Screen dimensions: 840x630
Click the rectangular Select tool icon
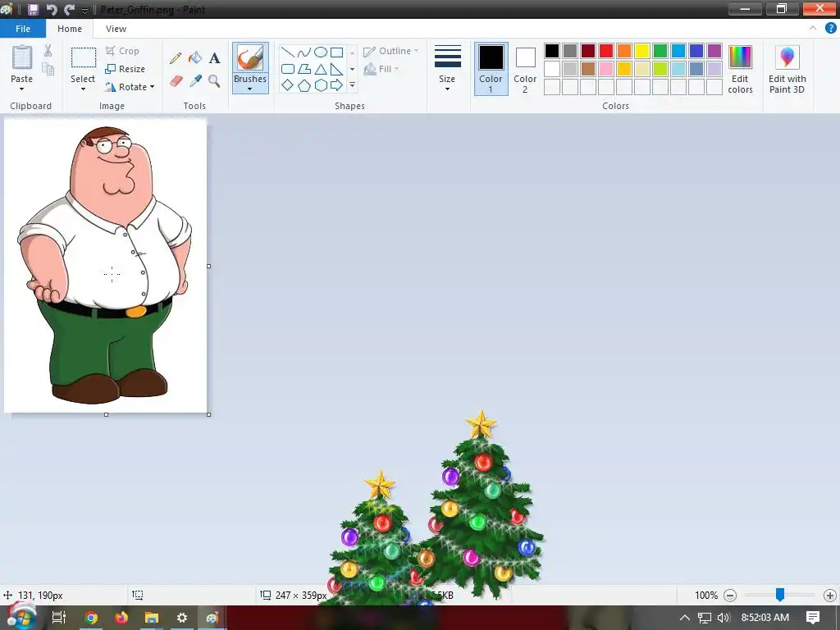click(84, 57)
